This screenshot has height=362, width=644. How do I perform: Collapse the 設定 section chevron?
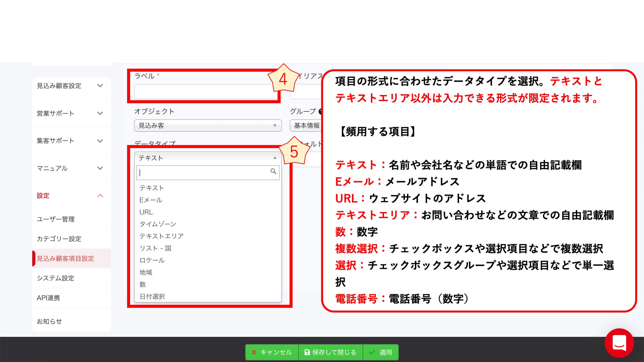tap(100, 196)
